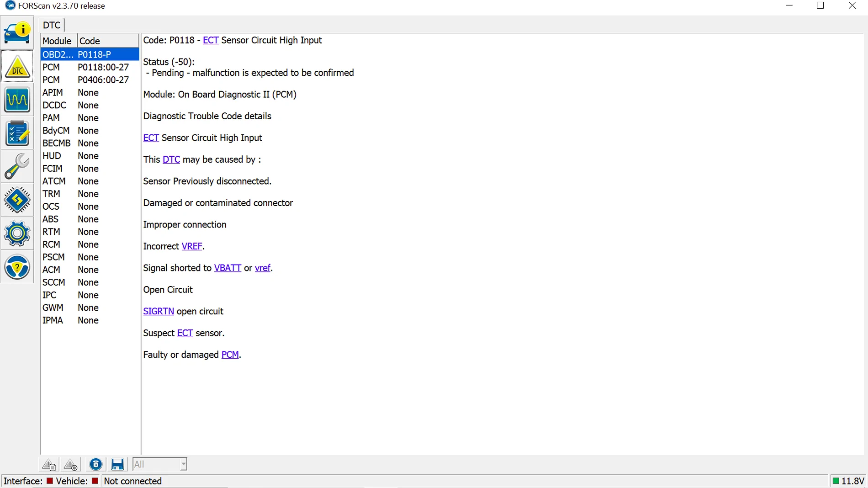Viewport: 868px width, 488px height.
Task: Minimize the FORScan window
Action: point(789,6)
